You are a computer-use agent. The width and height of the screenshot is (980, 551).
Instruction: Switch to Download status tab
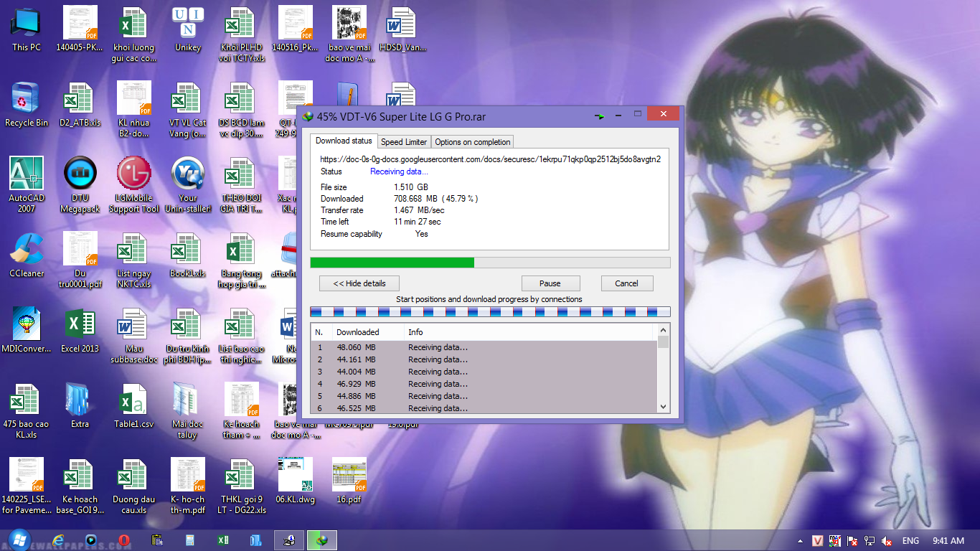344,141
